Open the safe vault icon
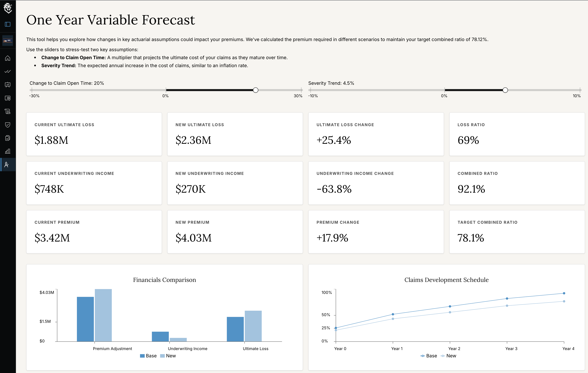 (8, 98)
